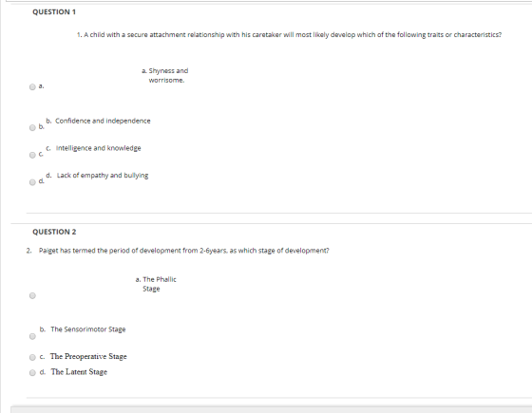Click the QUESTION 1 heading
Viewport: 532px width, 413px height.
54,11
